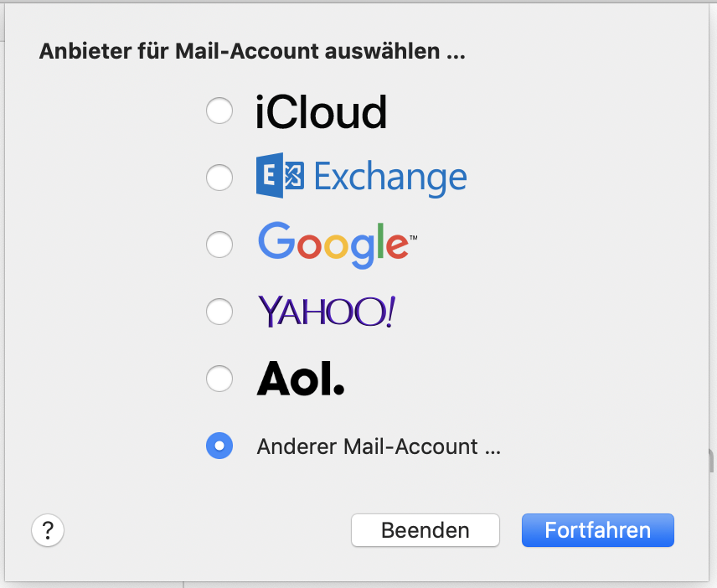This screenshot has height=588, width=717.
Task: Click the letter E in Exchange icon
Action: 270,178
